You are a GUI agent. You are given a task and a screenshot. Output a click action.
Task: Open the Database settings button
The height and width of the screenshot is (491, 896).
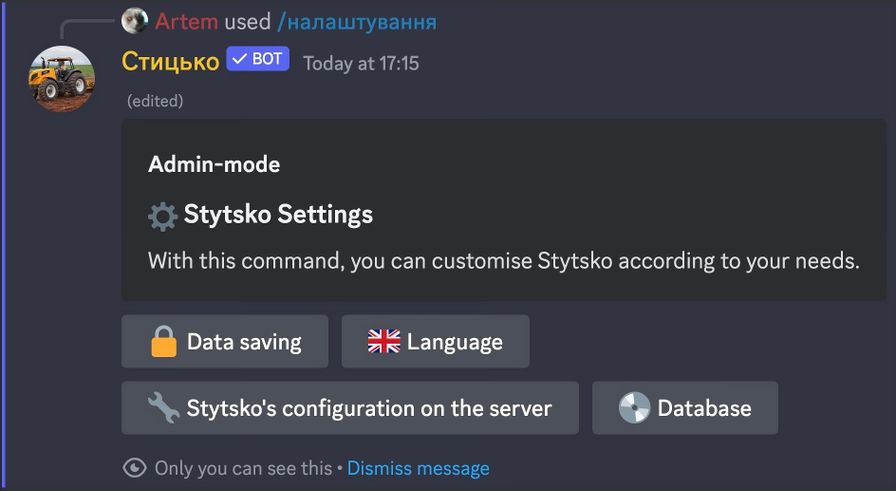(x=685, y=408)
